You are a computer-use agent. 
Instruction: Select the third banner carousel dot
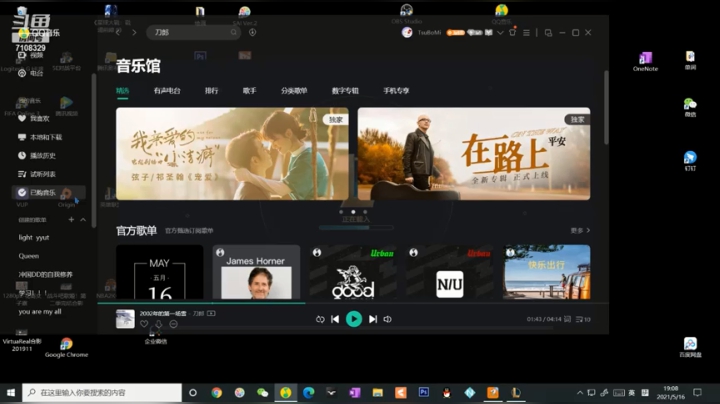[365, 212]
